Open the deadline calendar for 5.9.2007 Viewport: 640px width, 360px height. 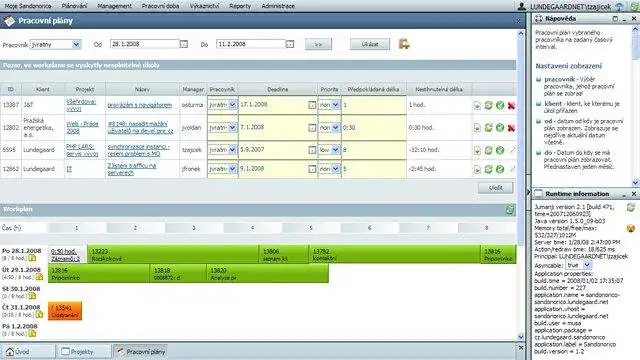pos(312,150)
